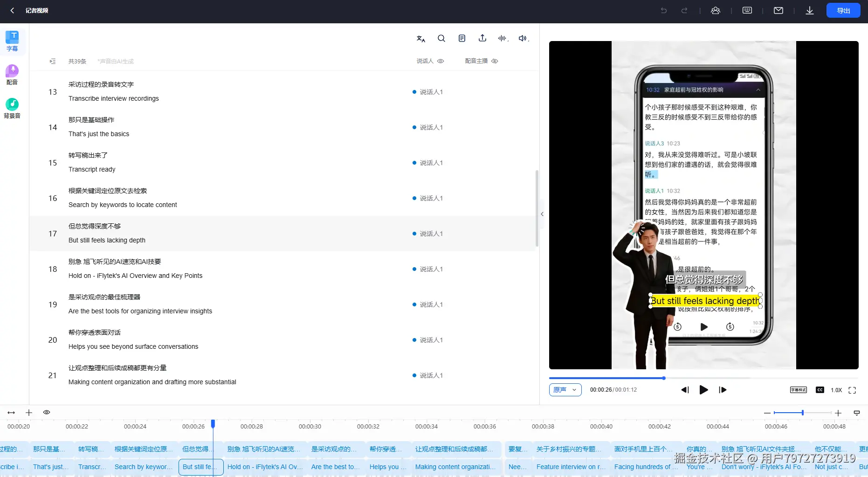Select the 'Search by keywor...' timeline clip
The height and width of the screenshot is (477, 868).
point(144,467)
